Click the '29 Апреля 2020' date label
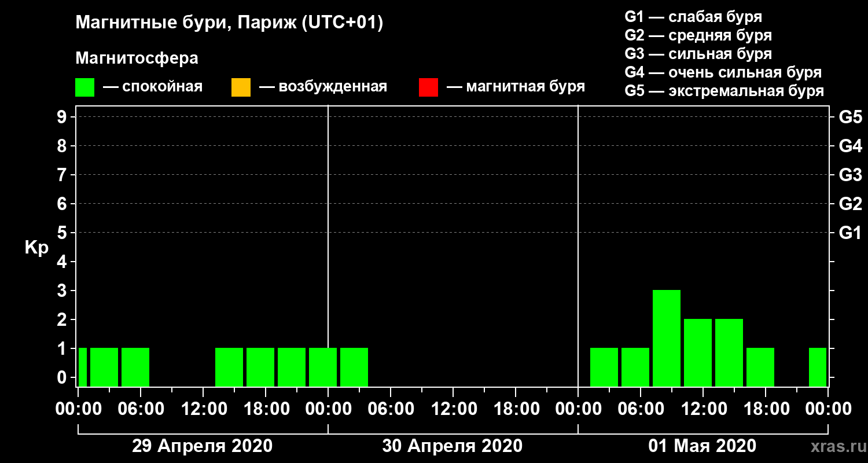The height and width of the screenshot is (463, 868). [x=202, y=446]
